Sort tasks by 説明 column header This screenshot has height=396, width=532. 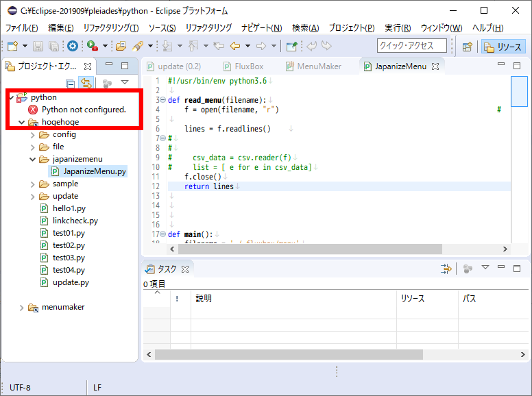[x=293, y=299]
